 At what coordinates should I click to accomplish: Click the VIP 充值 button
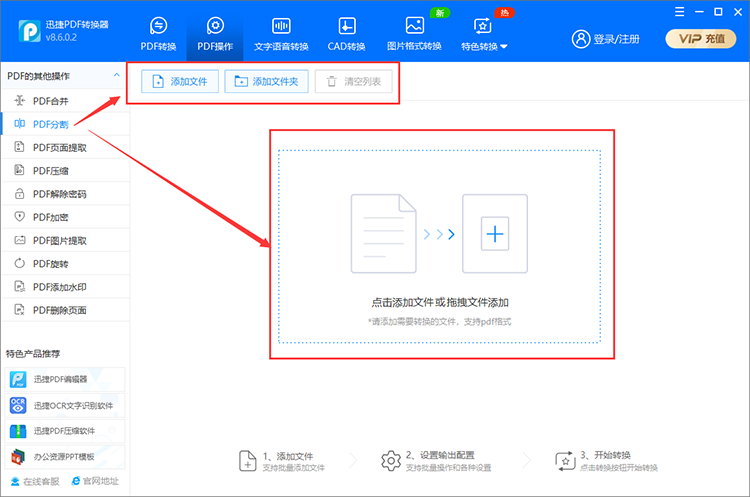point(701,39)
